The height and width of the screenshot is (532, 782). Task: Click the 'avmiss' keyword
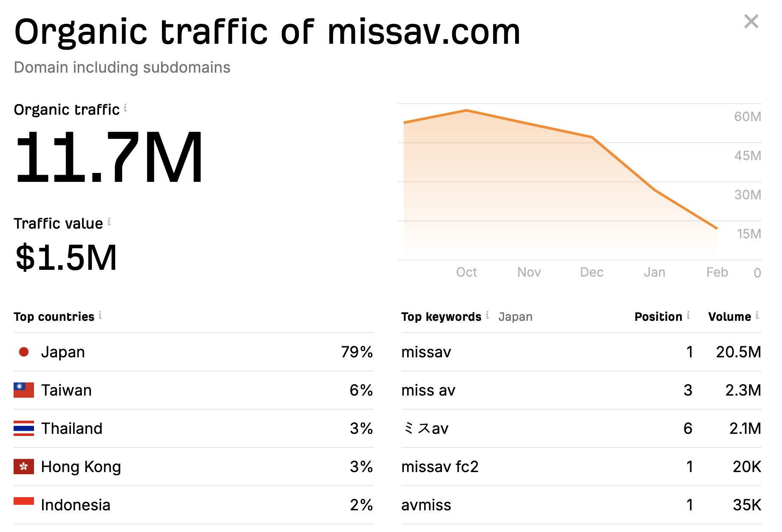point(426,505)
